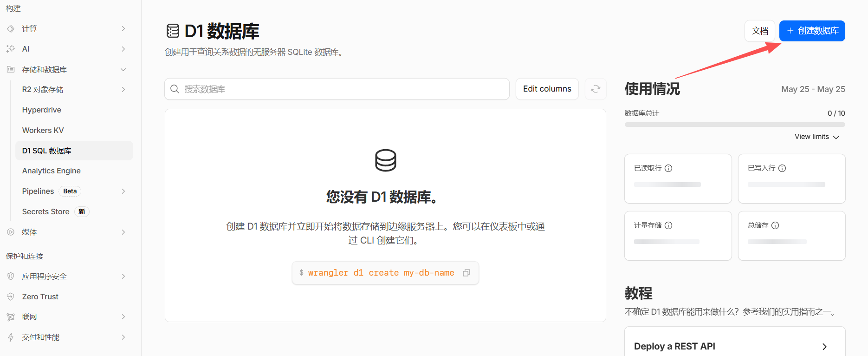Click the 创建数据库 button
Viewport: 868px width, 356px height.
coord(812,31)
